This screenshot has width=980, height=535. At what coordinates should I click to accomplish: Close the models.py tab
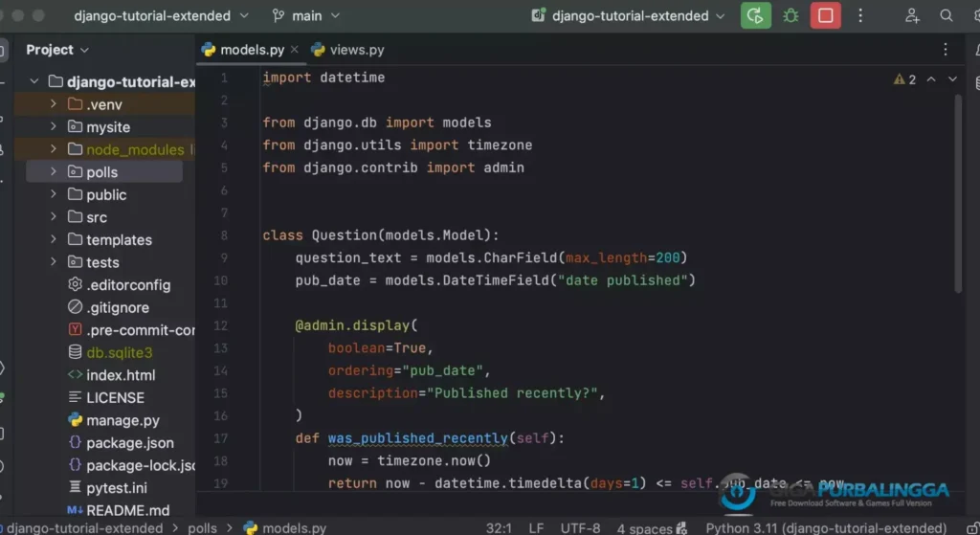pos(295,50)
